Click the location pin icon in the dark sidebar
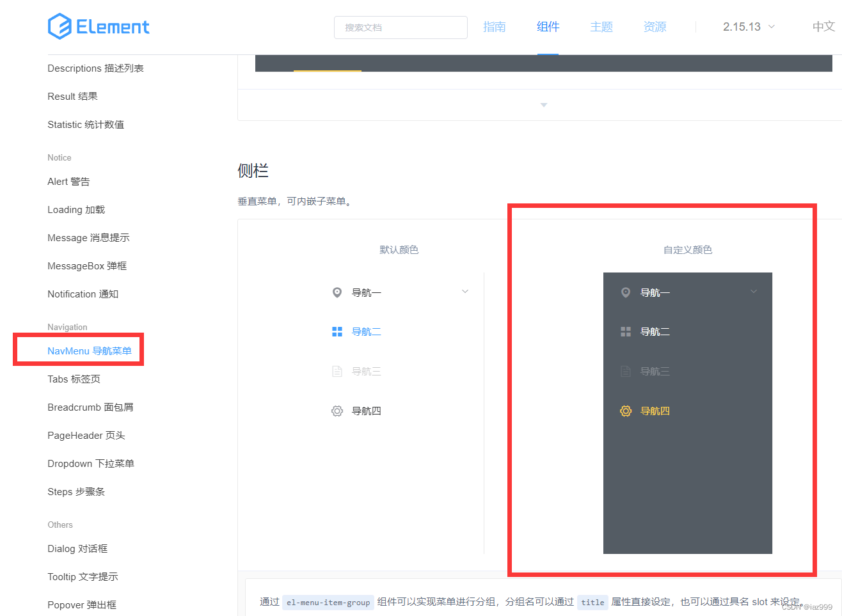Screen dimensions: 842x616 pyautogui.click(x=626, y=292)
